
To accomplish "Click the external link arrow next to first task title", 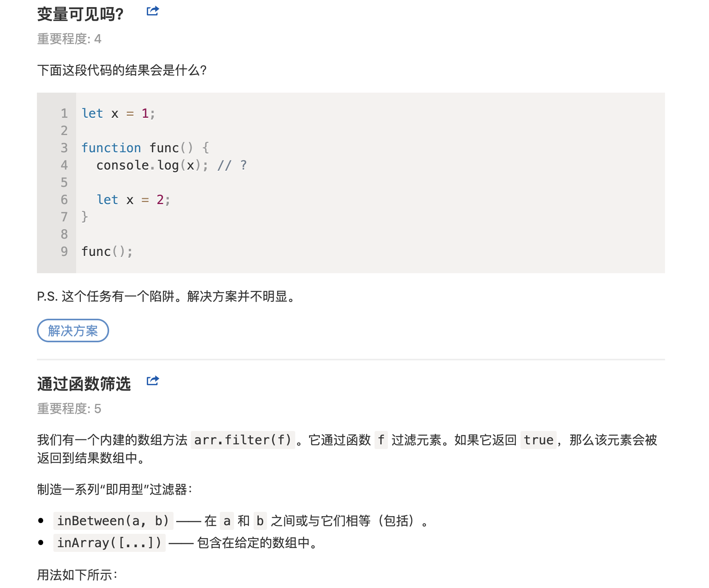I will pos(153,11).
